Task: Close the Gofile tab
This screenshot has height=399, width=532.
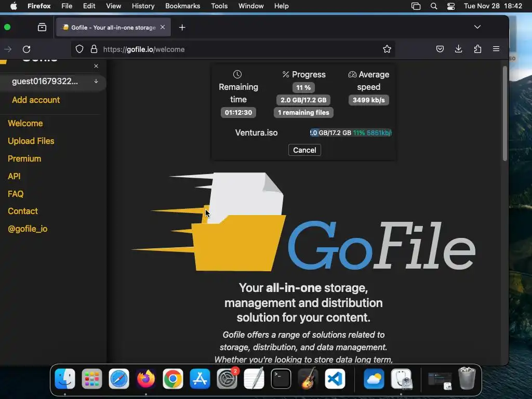Action: coord(163,27)
